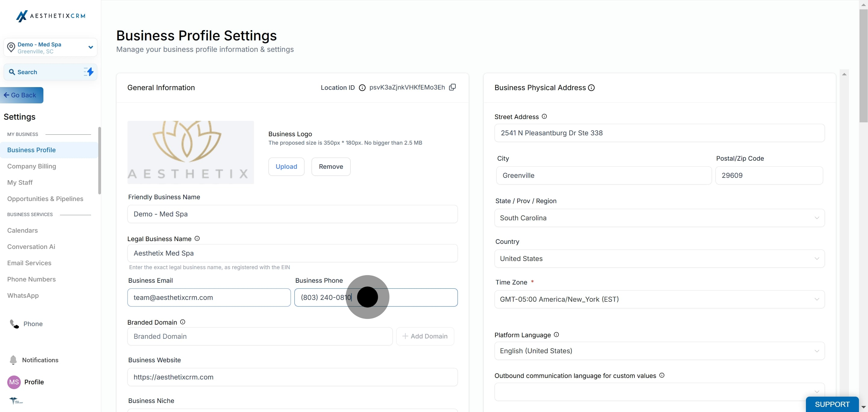Go to My Staff settings
Screen dimensions: 868x412
tap(20, 182)
